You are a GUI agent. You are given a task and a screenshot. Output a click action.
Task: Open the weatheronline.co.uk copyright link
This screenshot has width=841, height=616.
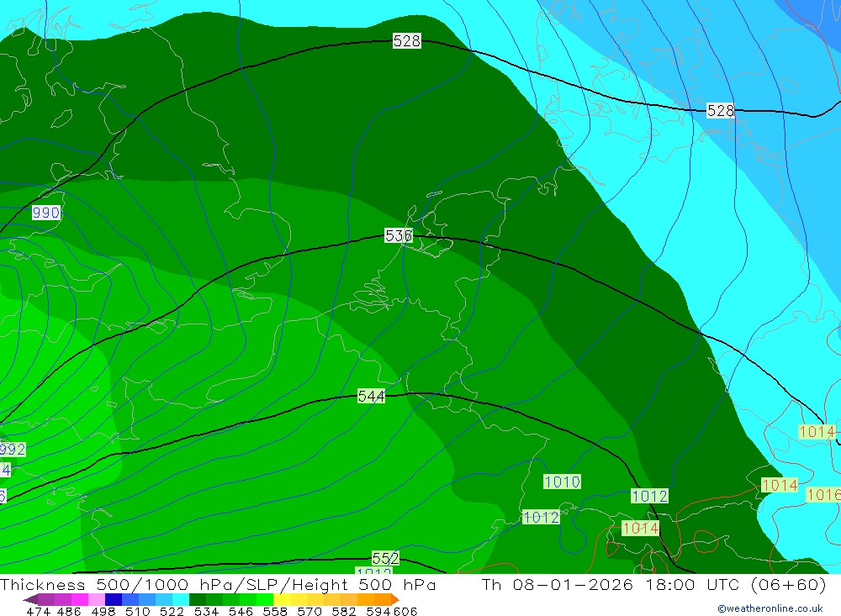point(770,608)
